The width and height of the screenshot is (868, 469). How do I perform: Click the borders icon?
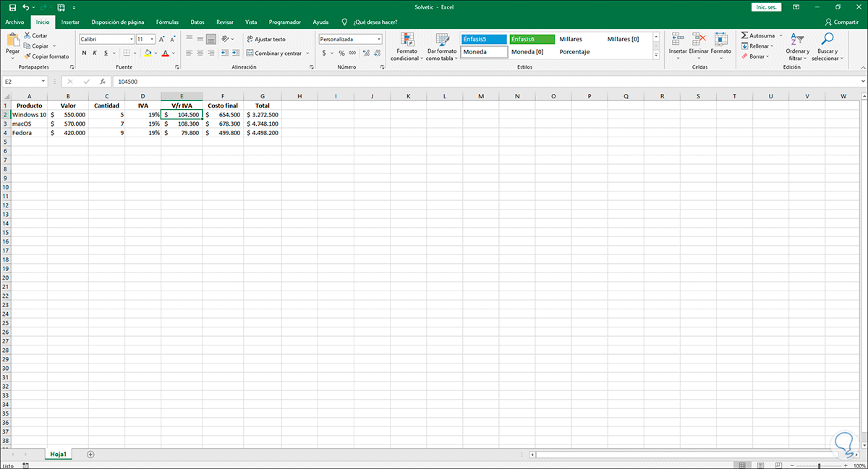[127, 53]
